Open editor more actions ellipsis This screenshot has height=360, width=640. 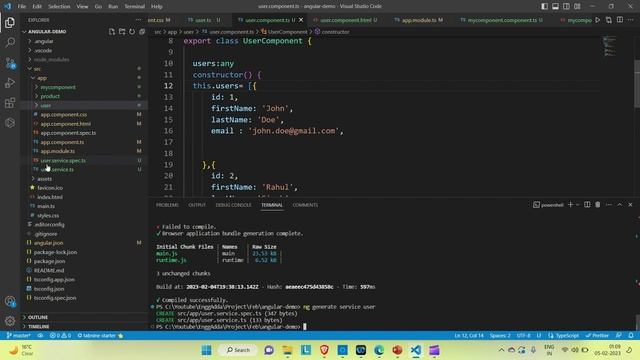coord(631,20)
